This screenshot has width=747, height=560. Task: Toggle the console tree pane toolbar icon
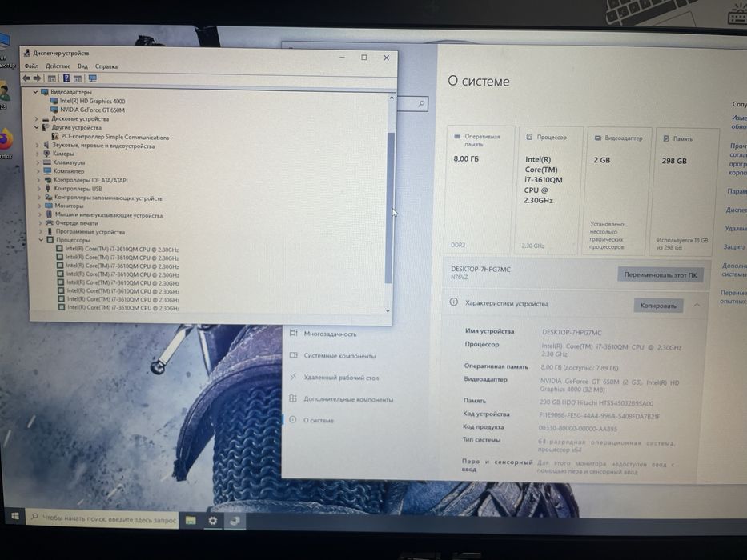(52, 78)
